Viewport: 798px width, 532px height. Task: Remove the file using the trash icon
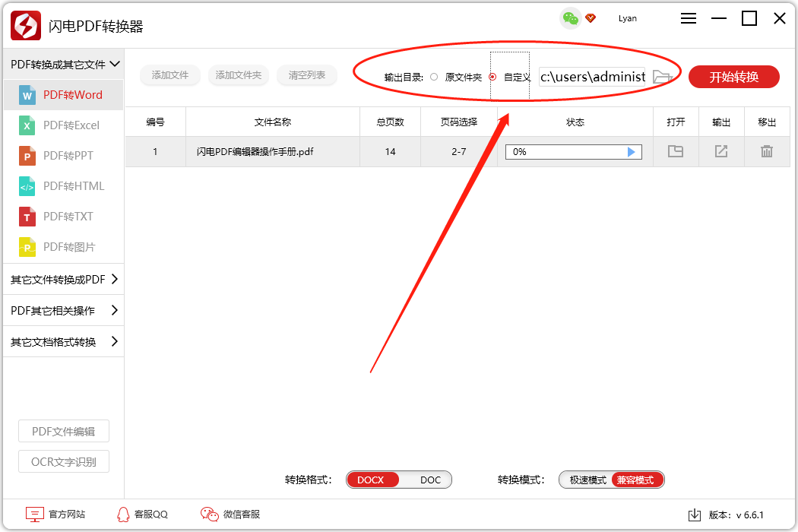point(767,151)
